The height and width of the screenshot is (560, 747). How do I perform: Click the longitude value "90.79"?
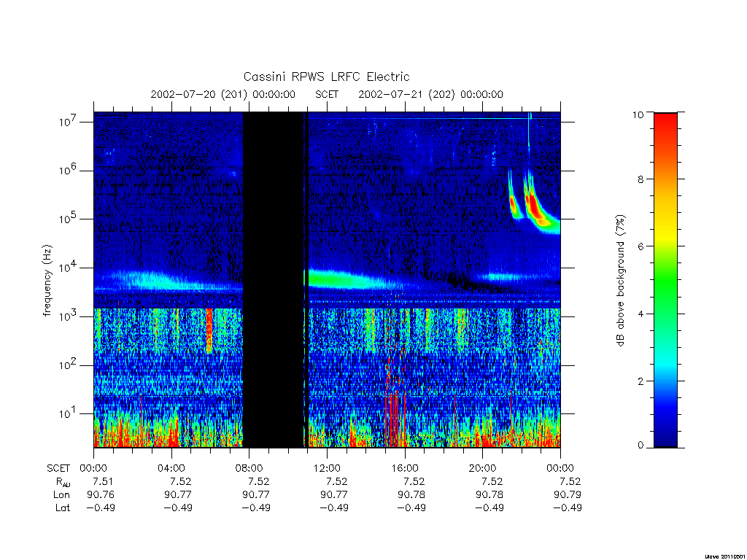point(568,495)
